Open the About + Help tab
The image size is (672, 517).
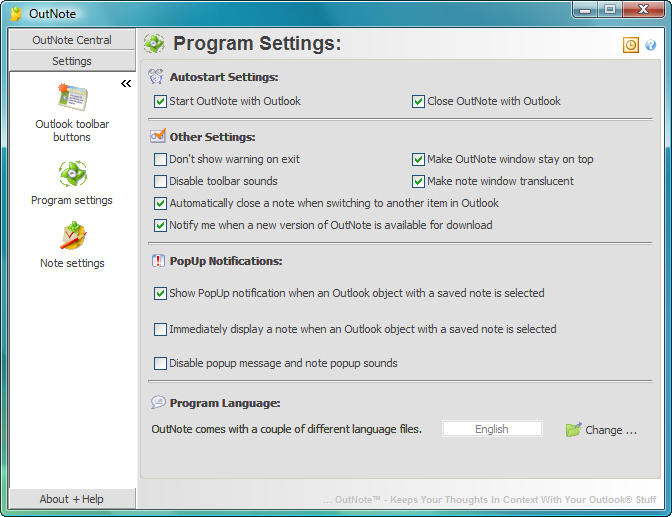(72, 499)
